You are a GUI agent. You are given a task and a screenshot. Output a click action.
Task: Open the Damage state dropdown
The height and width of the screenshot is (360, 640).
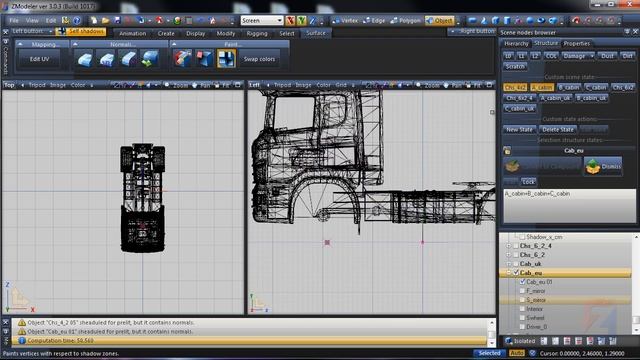[578, 56]
